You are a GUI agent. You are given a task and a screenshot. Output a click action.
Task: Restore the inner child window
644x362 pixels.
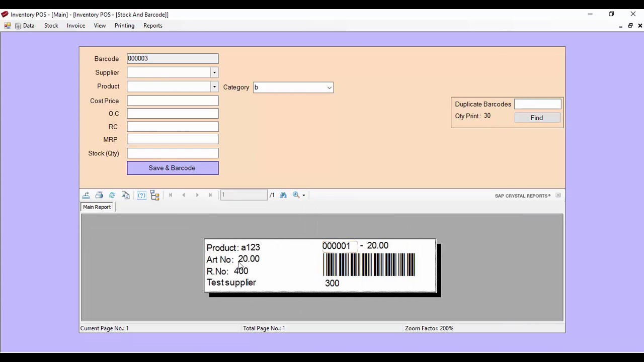pyautogui.click(x=630, y=26)
